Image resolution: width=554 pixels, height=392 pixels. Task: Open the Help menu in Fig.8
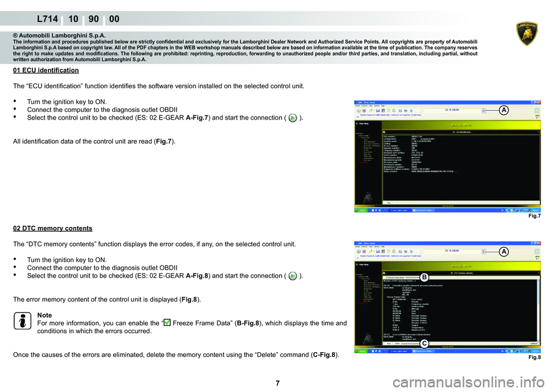[383, 247]
